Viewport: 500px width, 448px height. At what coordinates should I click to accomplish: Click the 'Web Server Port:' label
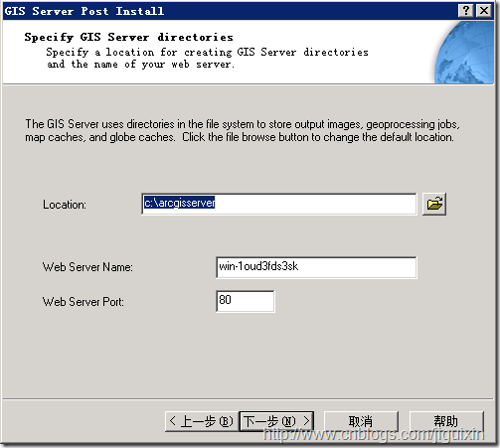click(83, 302)
